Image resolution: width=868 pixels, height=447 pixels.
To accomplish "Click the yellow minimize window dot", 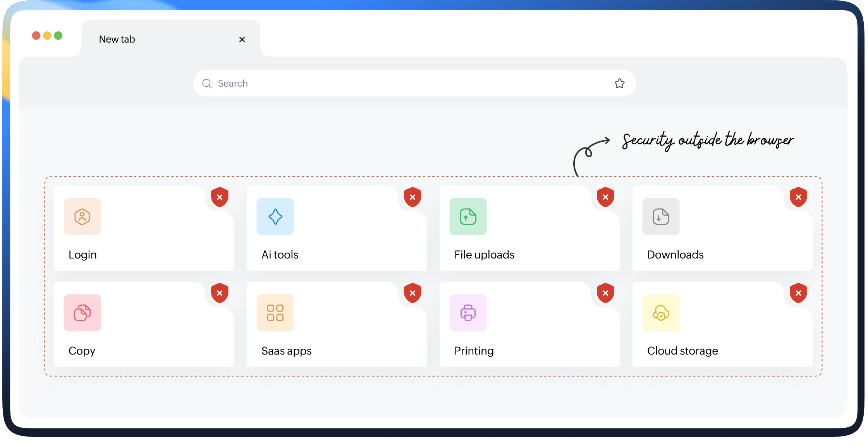I will [x=47, y=36].
